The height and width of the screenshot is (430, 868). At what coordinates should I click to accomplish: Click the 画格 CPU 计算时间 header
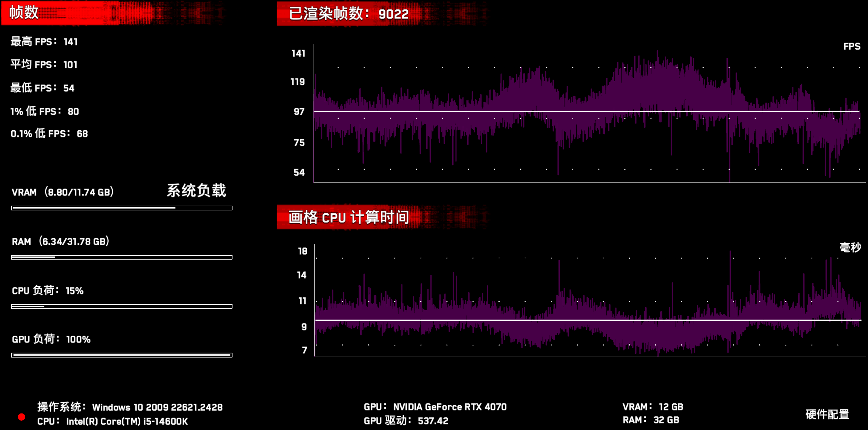[x=348, y=217]
